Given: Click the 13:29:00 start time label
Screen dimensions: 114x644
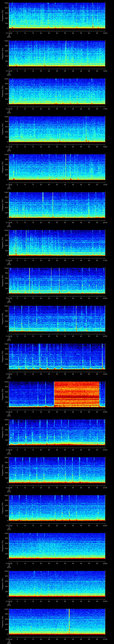Looking at the screenshot, I should (9, 601).
